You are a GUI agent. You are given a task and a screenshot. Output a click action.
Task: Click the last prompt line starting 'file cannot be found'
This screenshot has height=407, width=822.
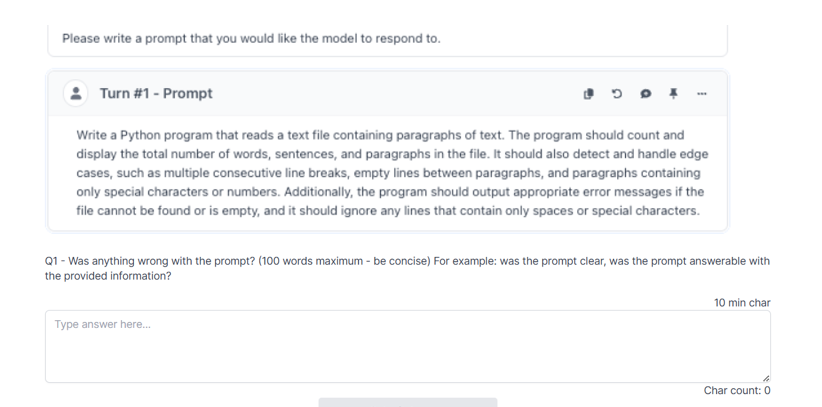388,211
